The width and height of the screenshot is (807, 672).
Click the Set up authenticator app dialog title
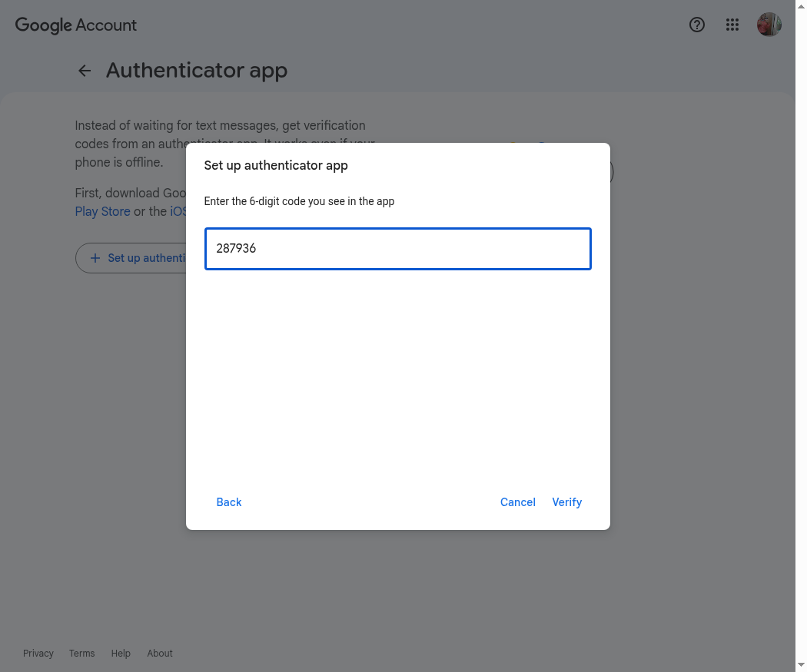point(276,166)
